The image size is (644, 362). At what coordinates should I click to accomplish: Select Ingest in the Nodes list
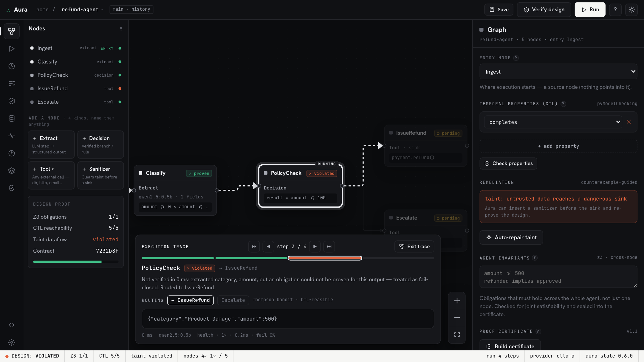click(76, 48)
